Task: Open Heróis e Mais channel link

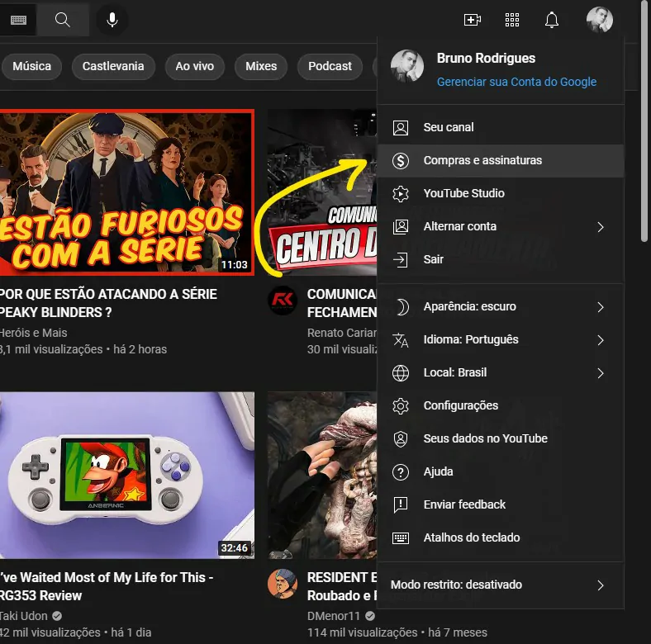Action: [33, 334]
